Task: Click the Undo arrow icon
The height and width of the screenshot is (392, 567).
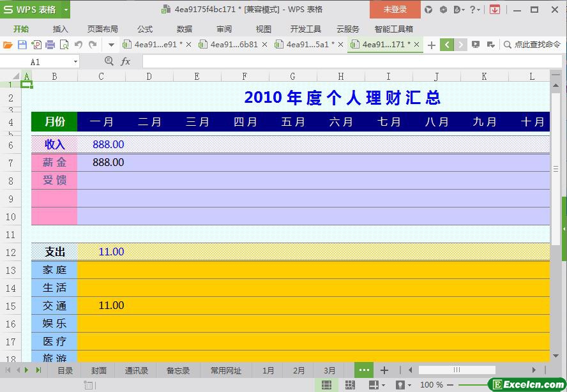Action: [79, 45]
